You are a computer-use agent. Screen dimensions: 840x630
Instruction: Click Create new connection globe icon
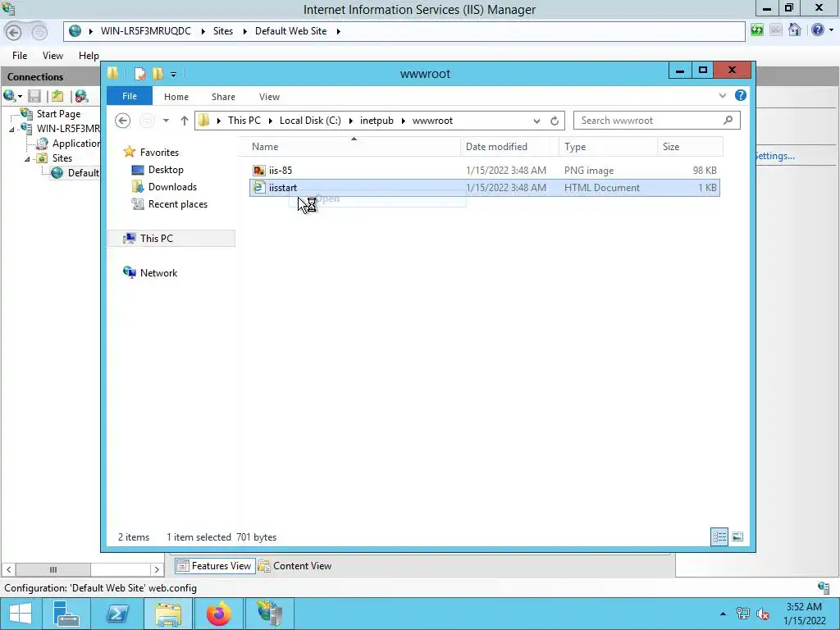[x=9, y=96]
